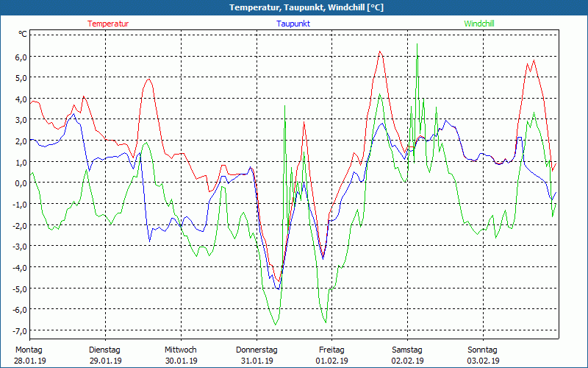Click the 28.01.19 date label
Screen dimensions: 588x368
[30, 361]
